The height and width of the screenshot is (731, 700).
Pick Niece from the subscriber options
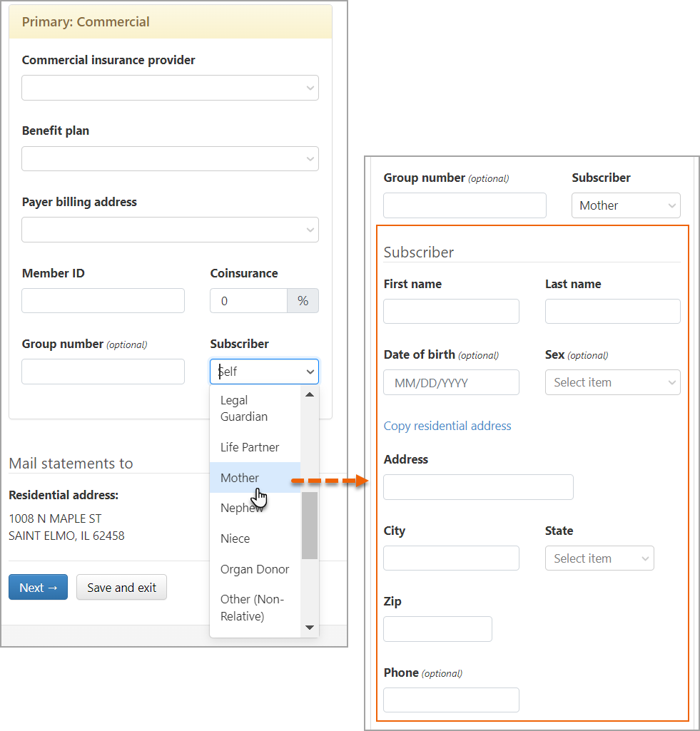point(235,538)
